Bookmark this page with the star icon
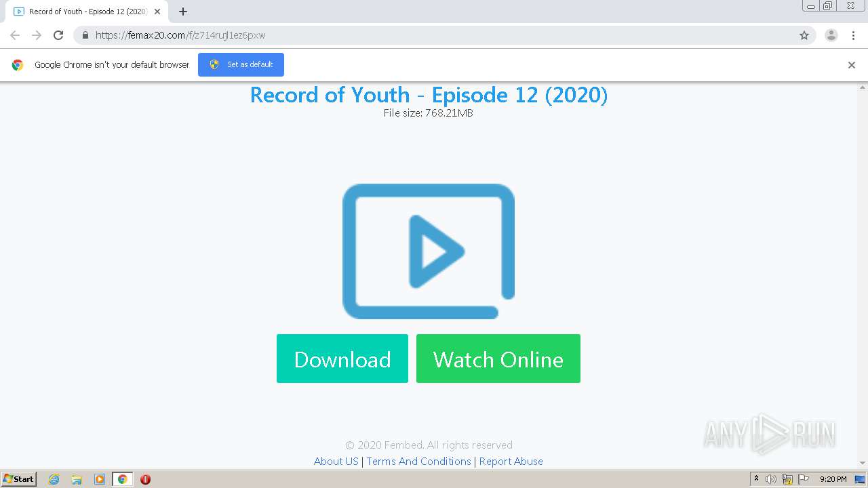 click(804, 35)
